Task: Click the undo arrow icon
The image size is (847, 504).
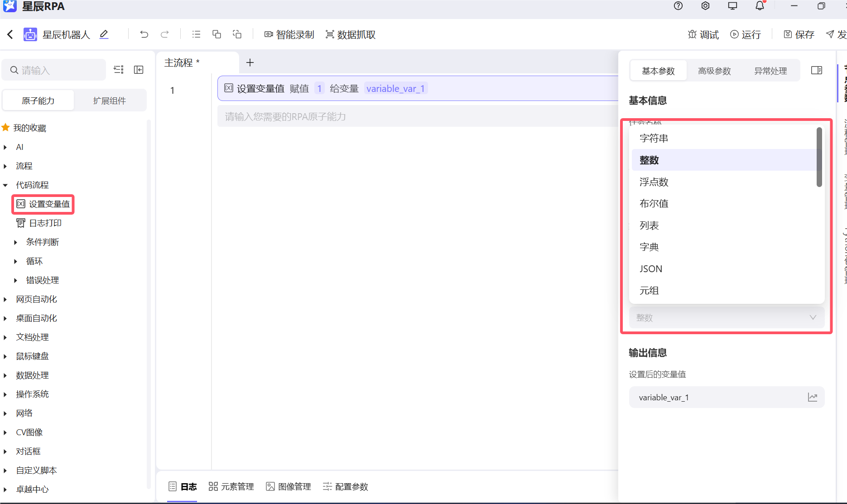Action: pyautogui.click(x=144, y=34)
